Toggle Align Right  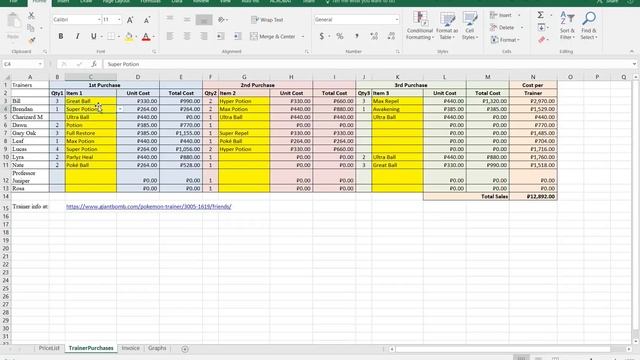click(x=204, y=36)
